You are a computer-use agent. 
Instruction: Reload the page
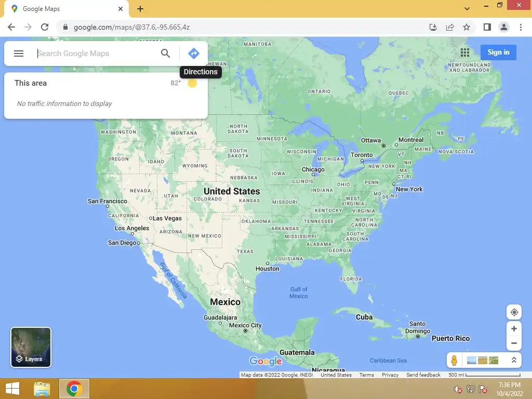[x=45, y=27]
